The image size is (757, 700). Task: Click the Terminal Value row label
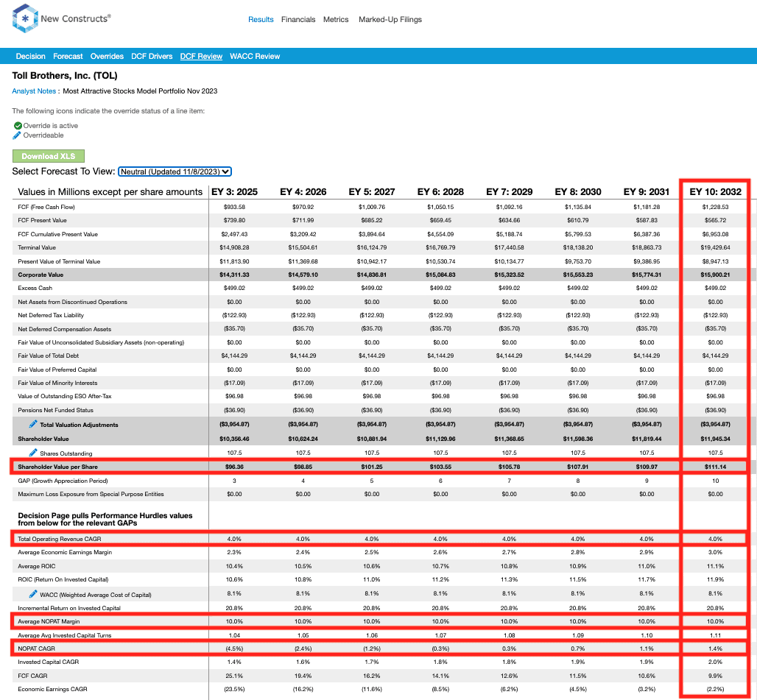point(37,247)
